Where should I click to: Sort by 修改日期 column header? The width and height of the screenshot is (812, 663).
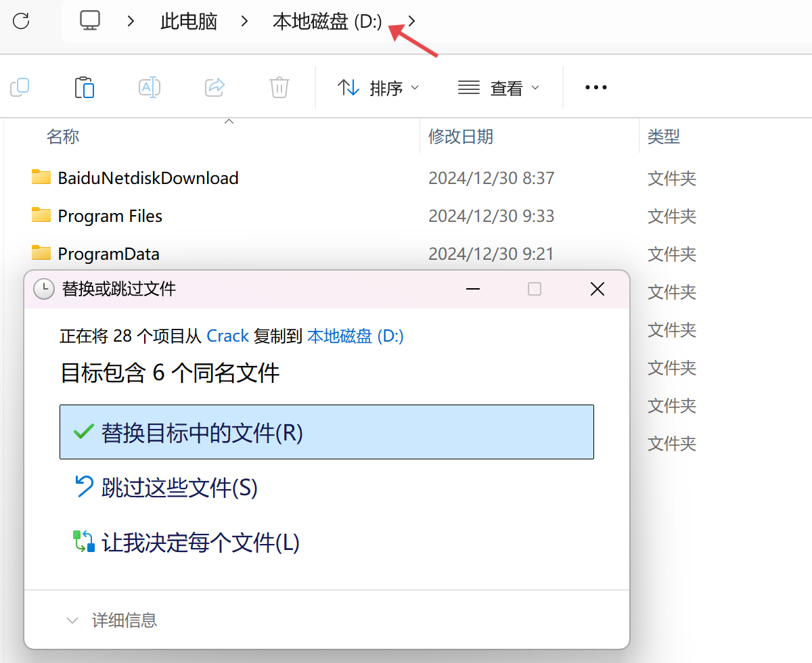click(x=461, y=137)
